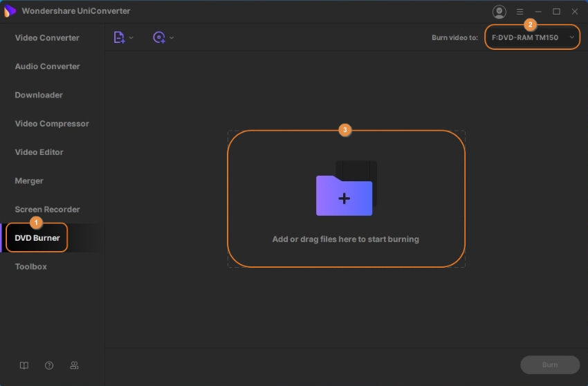Open the community users icon at bottom-left

click(x=74, y=365)
